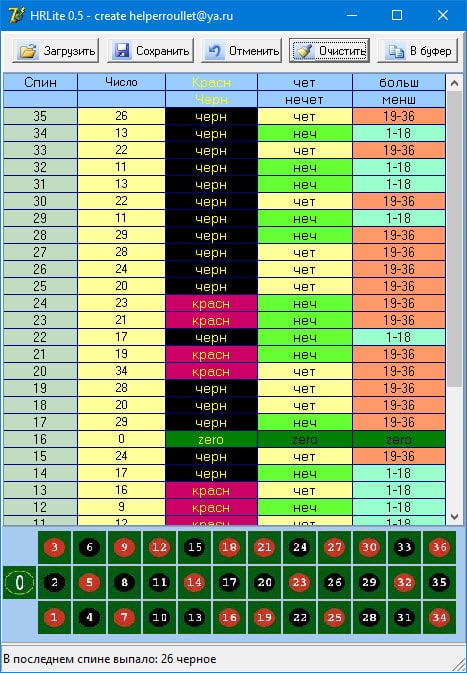This screenshot has width=467, height=673.
Task: Click number 26 cell in spin 35
Action: coord(121,116)
